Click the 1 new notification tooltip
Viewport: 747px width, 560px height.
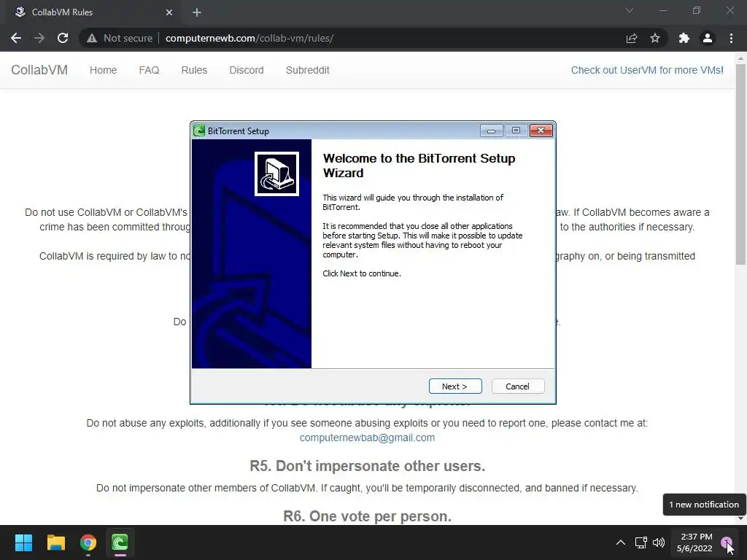(x=704, y=505)
